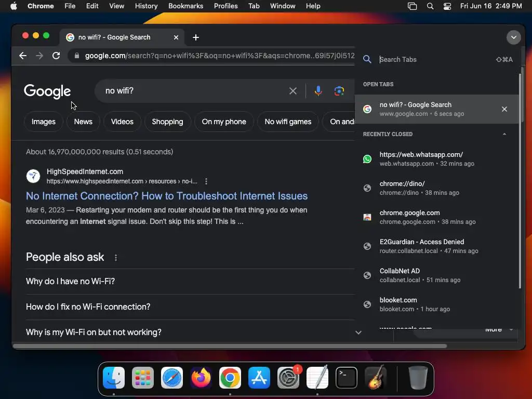Select the open tab no wifi? - Google Search
This screenshot has height=399, width=532.
(x=437, y=109)
